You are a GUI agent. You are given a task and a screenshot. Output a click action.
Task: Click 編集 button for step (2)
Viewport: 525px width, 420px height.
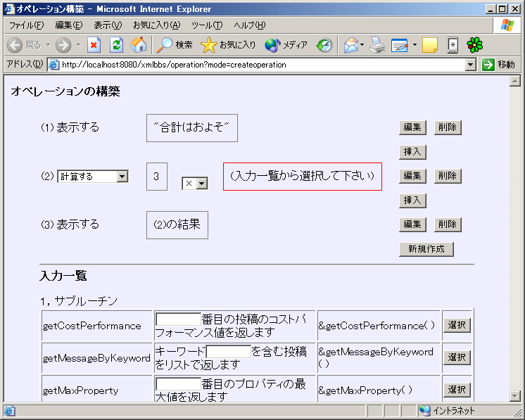coord(412,176)
